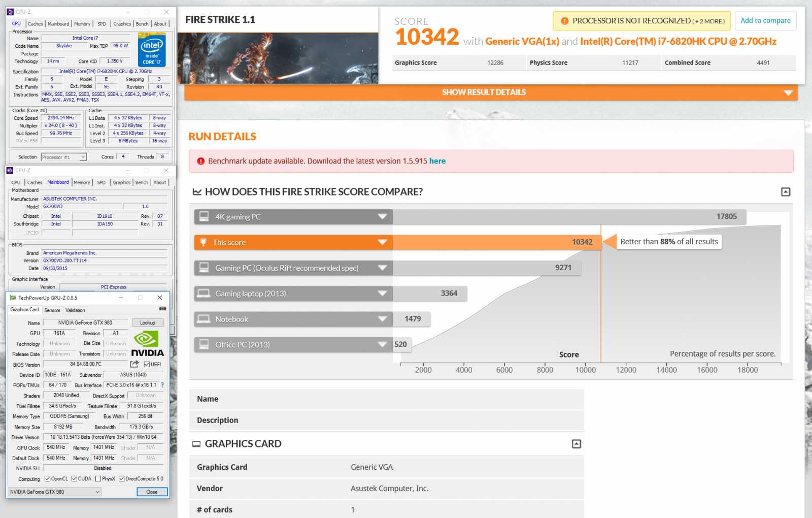
Task: Expand the 4K gaming PC dropdown arrow
Action: point(383,217)
